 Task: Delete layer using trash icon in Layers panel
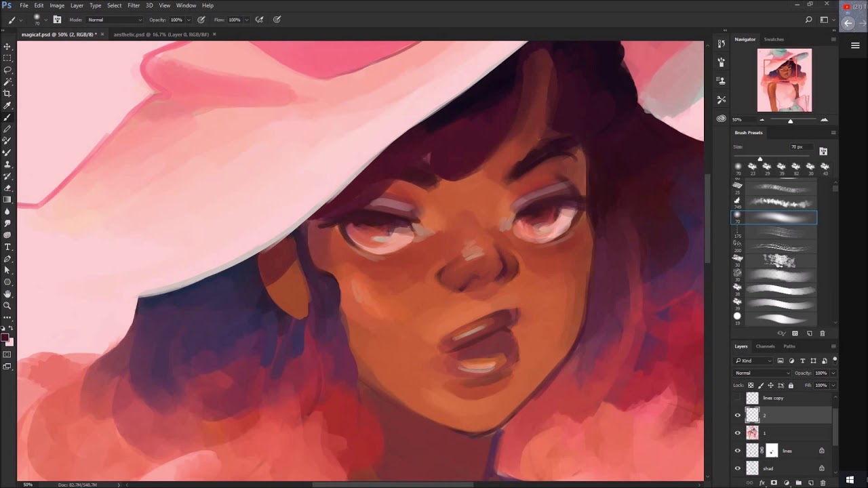823,483
